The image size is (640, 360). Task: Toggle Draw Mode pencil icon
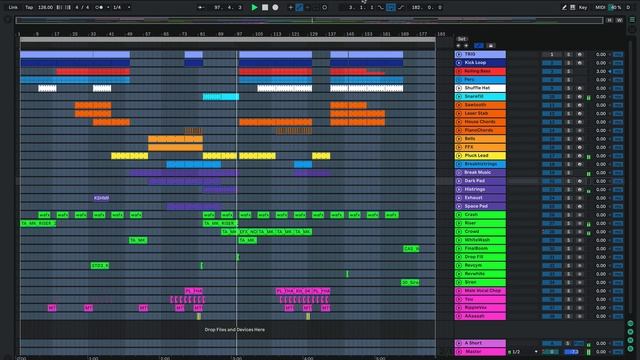point(564,7)
